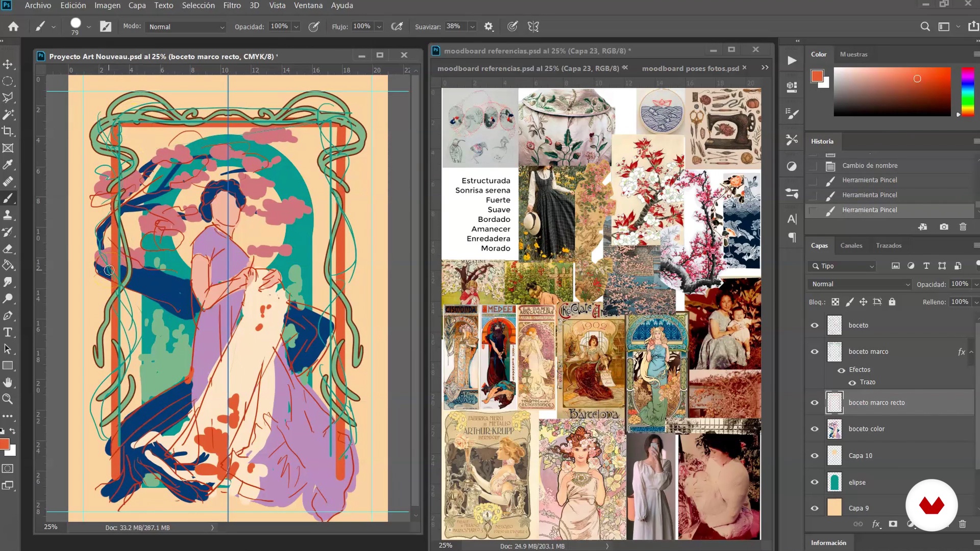Select the Elliptical Marquee tool

pyautogui.click(x=8, y=81)
